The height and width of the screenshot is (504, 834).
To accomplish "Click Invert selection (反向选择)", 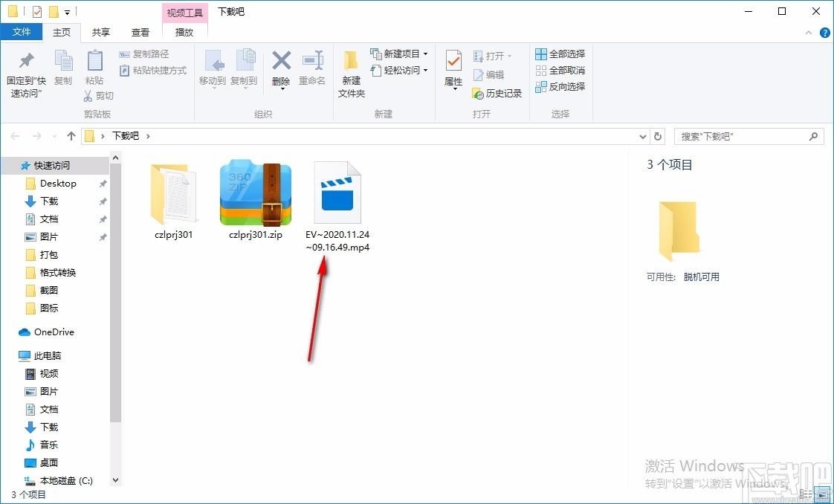I will coord(560,87).
